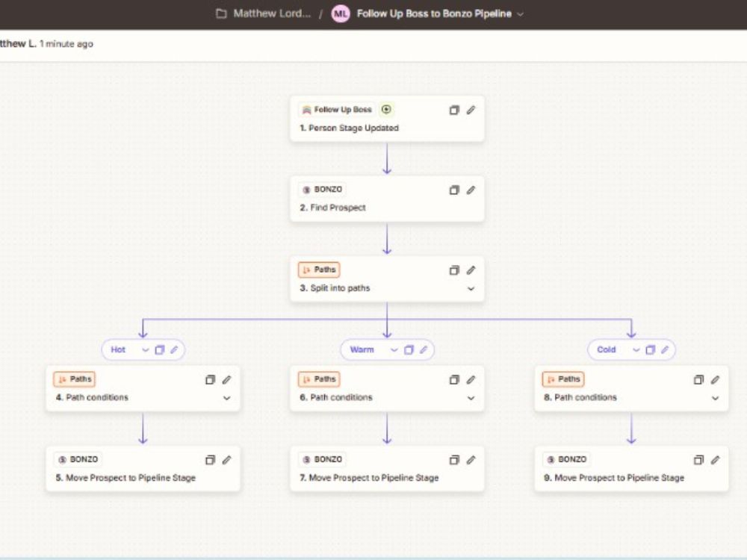Duplicate step 4 Path conditions
This screenshot has height=560, width=747.
[x=210, y=379]
